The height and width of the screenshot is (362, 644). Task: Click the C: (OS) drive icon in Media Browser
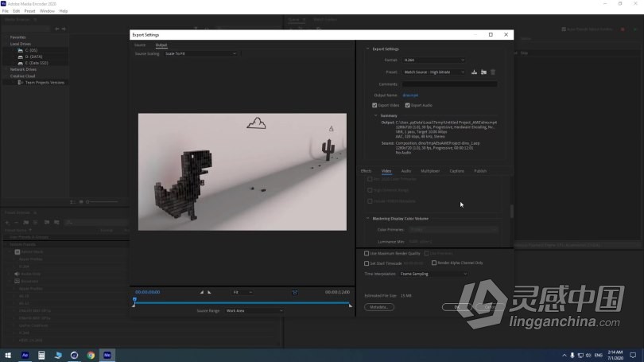[x=20, y=50]
